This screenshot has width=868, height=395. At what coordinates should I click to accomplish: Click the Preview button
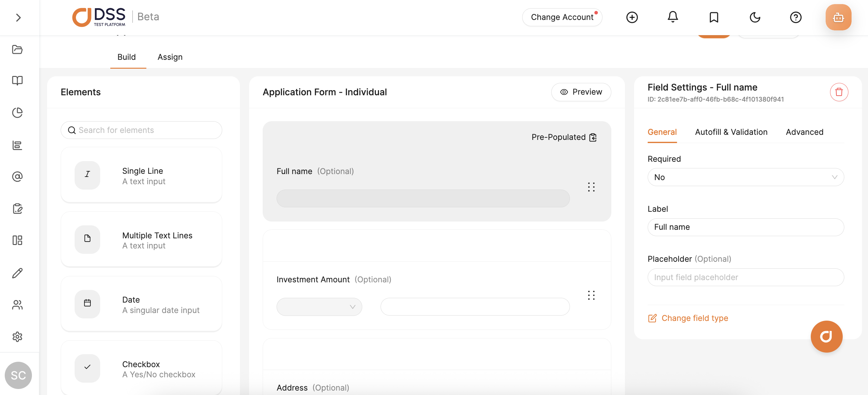coord(581,92)
